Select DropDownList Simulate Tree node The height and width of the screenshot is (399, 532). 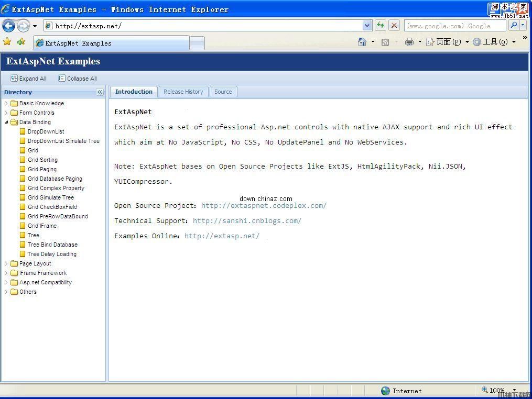coord(63,141)
